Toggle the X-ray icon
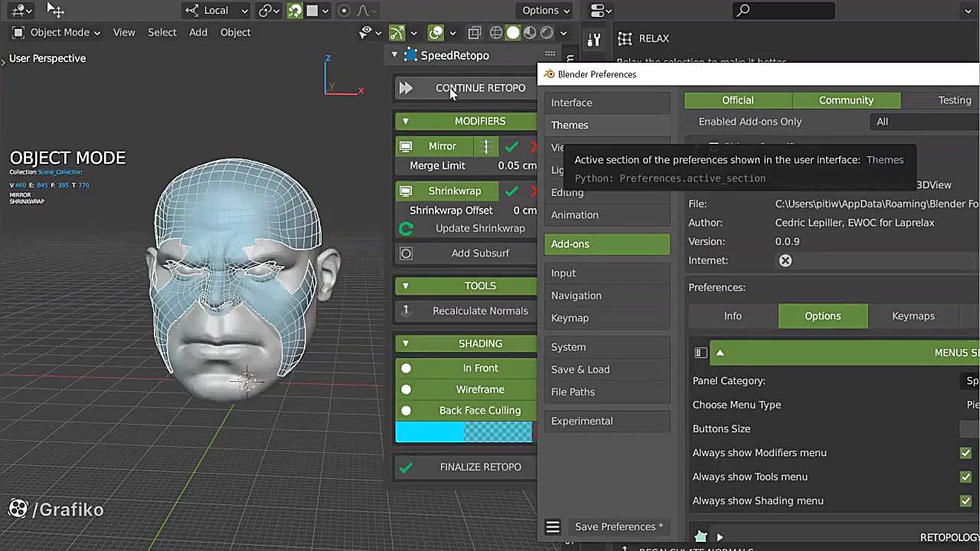This screenshot has width=980, height=551. click(x=475, y=32)
